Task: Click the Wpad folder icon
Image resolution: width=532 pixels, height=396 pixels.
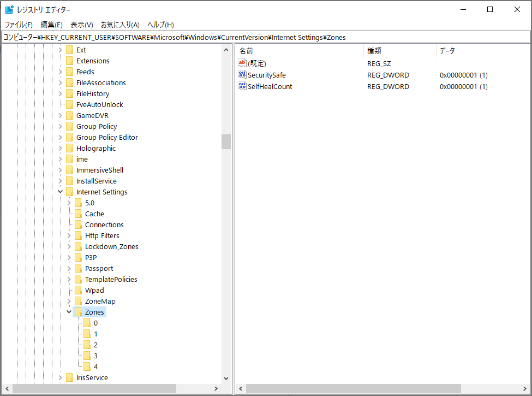Action: (x=79, y=291)
